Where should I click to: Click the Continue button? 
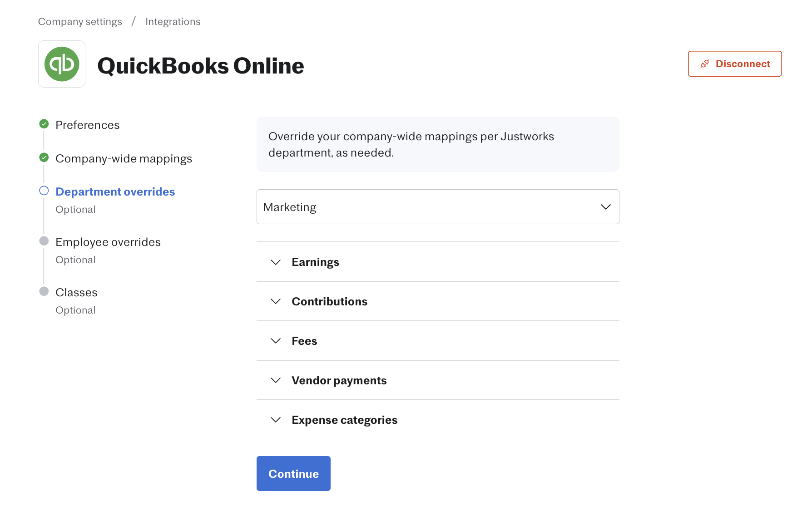click(293, 474)
